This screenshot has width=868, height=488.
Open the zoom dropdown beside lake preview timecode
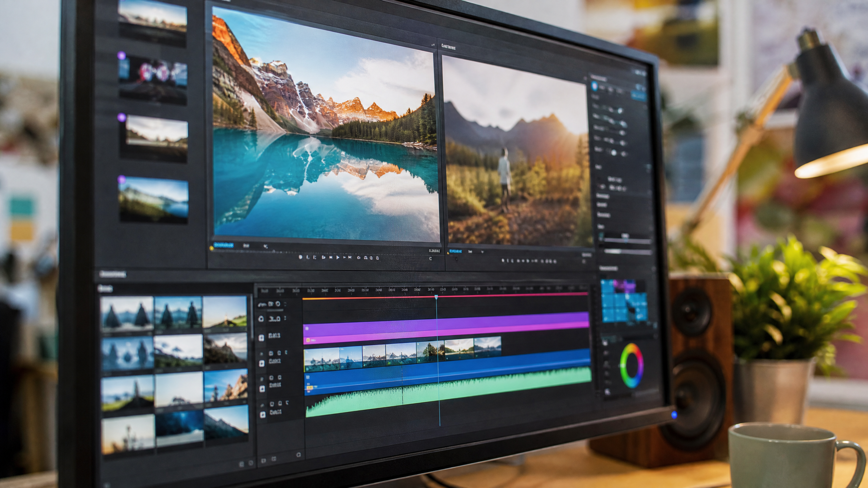(x=246, y=245)
